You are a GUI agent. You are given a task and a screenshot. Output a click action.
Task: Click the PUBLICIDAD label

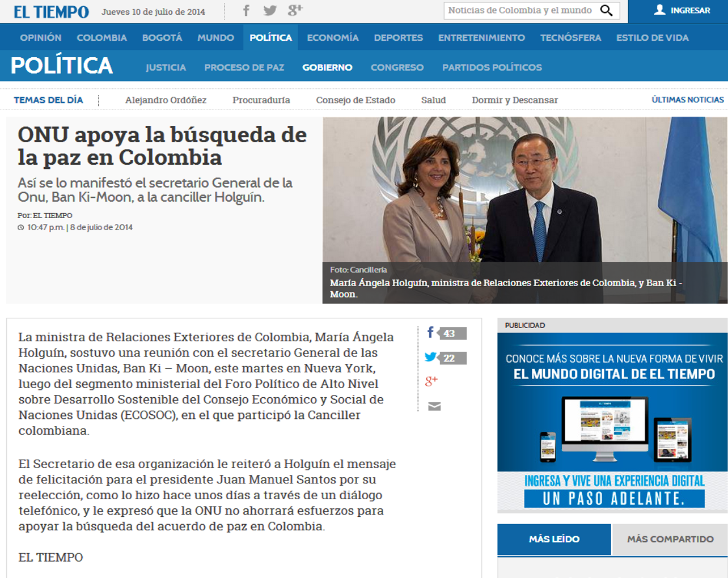525,325
